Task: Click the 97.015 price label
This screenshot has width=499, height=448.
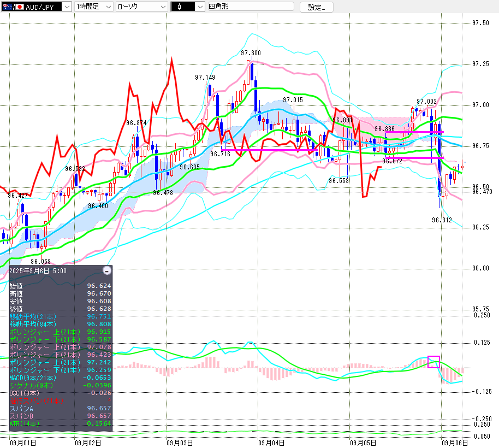Action: (x=293, y=100)
